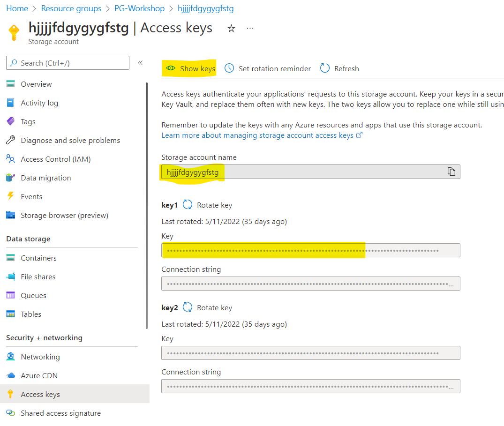Go to Resource groups breadcrumb
504x426 pixels.
[71, 8]
